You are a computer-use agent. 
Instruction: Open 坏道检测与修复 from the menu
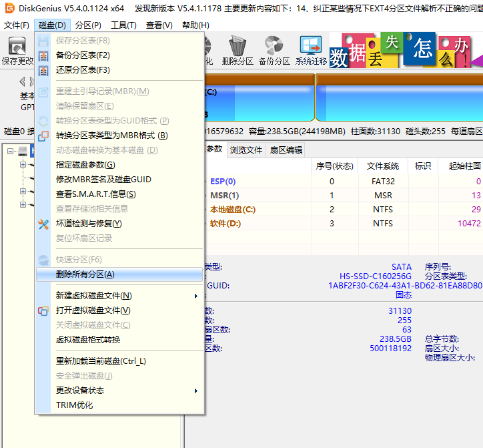[88, 224]
